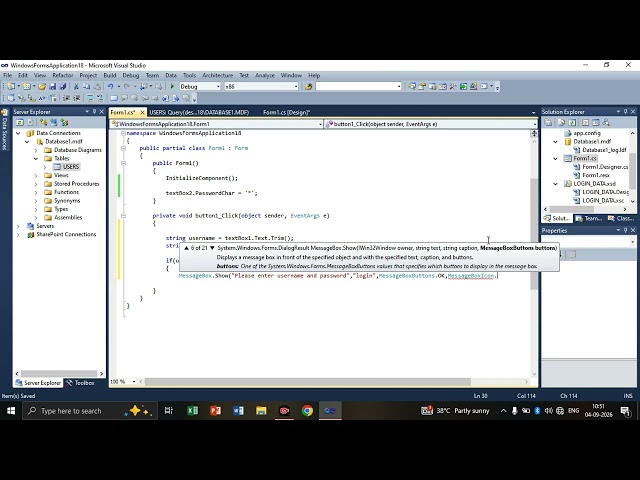
Task: Select Form1.Designer.cs in Solution Explorer
Action: pos(605,167)
